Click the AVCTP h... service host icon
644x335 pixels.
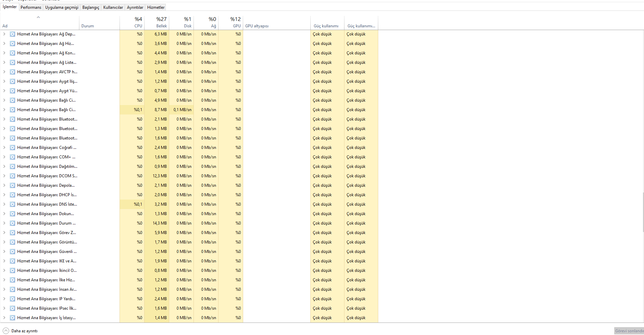click(x=12, y=72)
